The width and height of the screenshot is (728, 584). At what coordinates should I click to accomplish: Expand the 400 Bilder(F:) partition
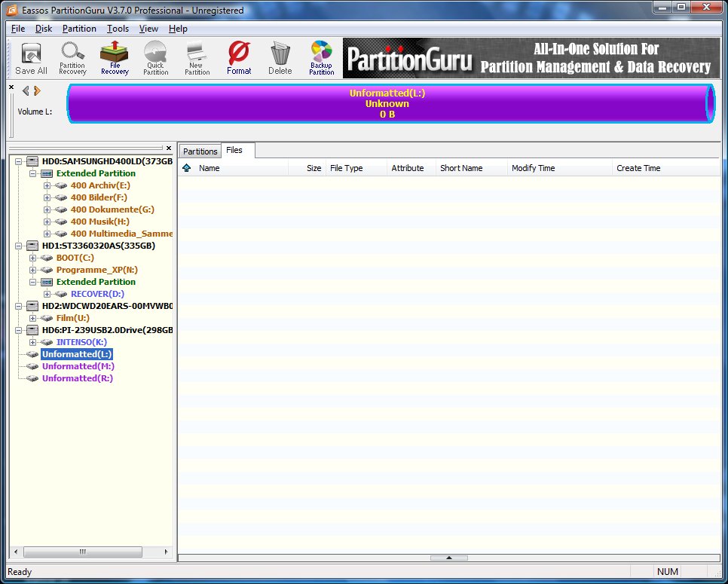[47, 197]
